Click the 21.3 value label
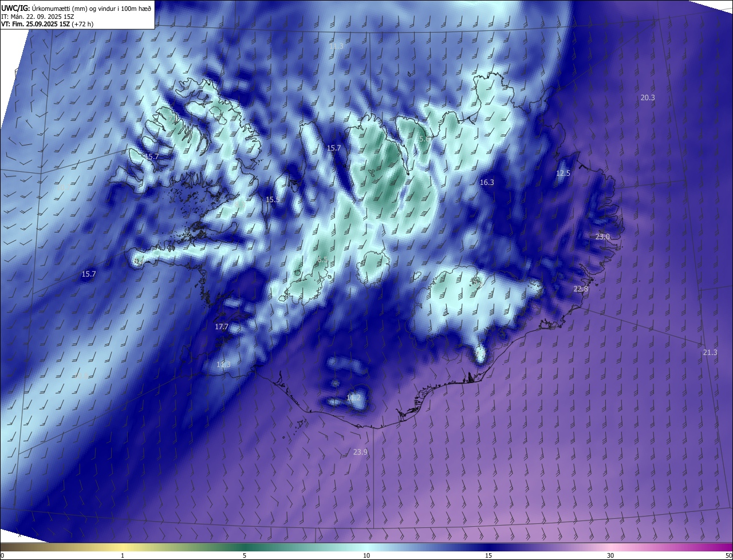733x560 pixels. point(710,353)
